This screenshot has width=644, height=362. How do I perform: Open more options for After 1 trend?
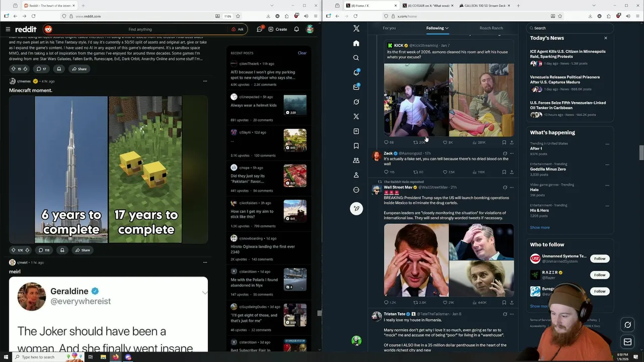[x=607, y=144]
